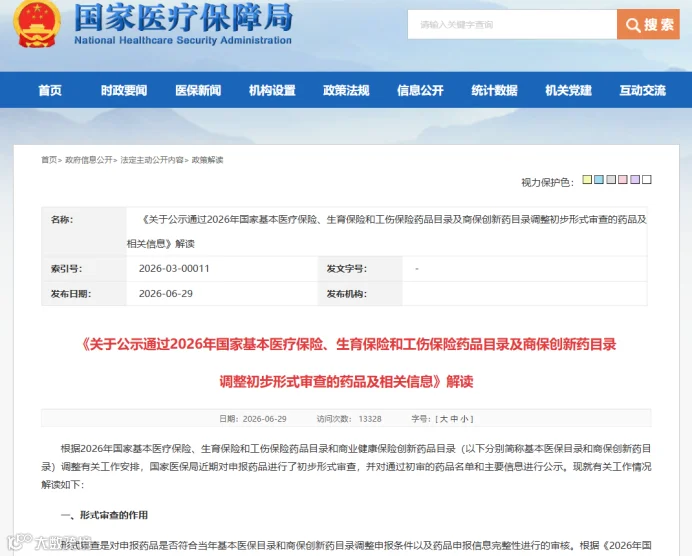Image resolution: width=692 pixels, height=557 pixels.
Task: Open the 医保新闻 menu item
Action: (x=198, y=90)
